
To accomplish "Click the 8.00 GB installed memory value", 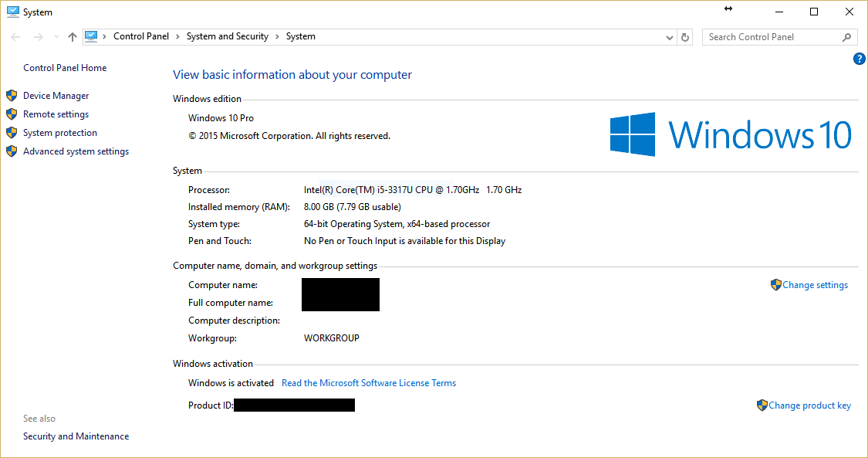I will pyautogui.click(x=353, y=206).
